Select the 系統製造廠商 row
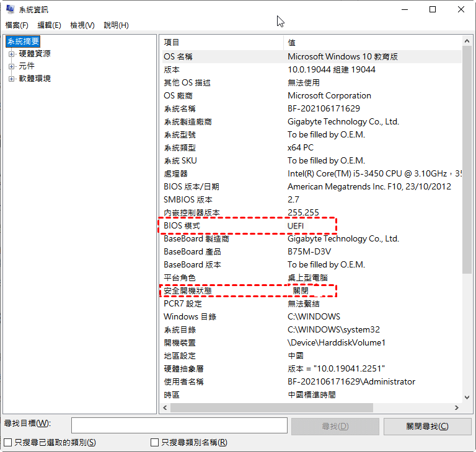Image resolution: width=476 pixels, height=452 pixels. (312, 121)
